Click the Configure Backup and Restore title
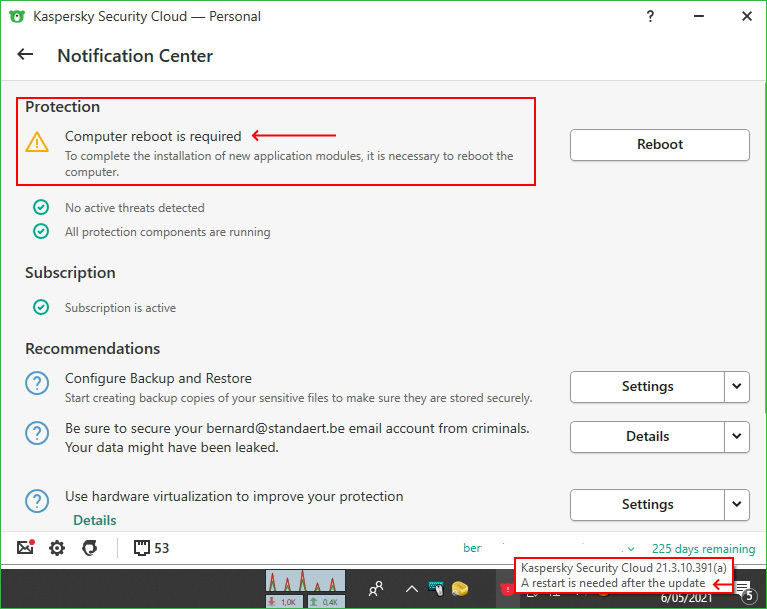Viewport: 767px width, 609px height. pyautogui.click(x=158, y=378)
